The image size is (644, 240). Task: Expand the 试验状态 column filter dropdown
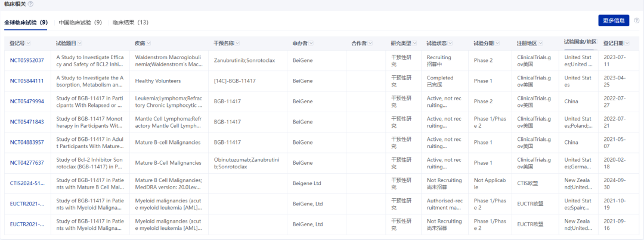[x=450, y=44]
